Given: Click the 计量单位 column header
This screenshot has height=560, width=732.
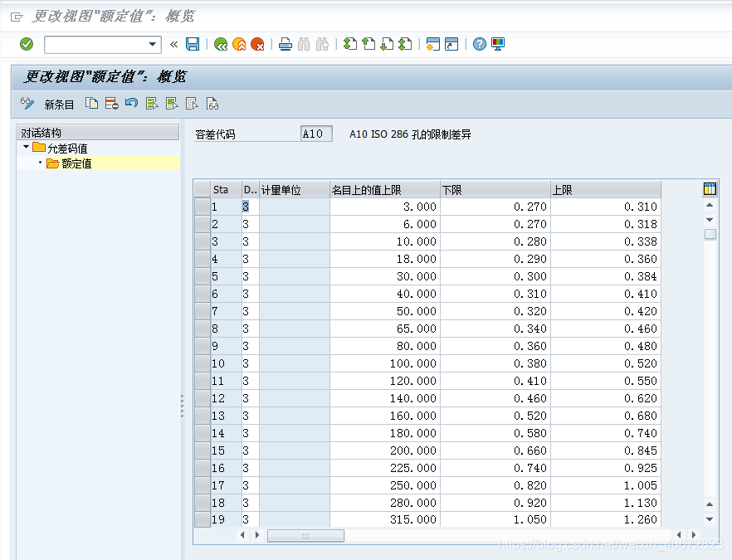Looking at the screenshot, I should (x=295, y=190).
